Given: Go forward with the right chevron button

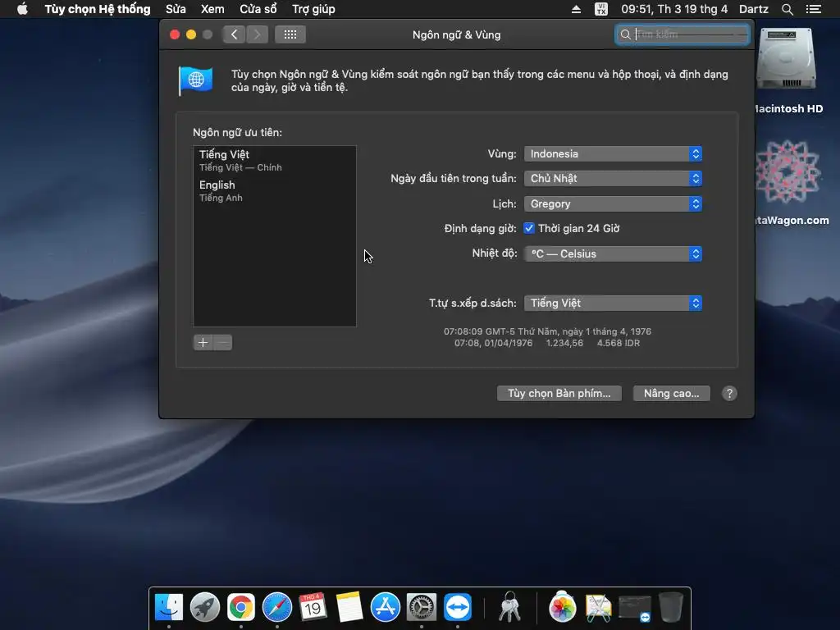Looking at the screenshot, I should [x=257, y=34].
